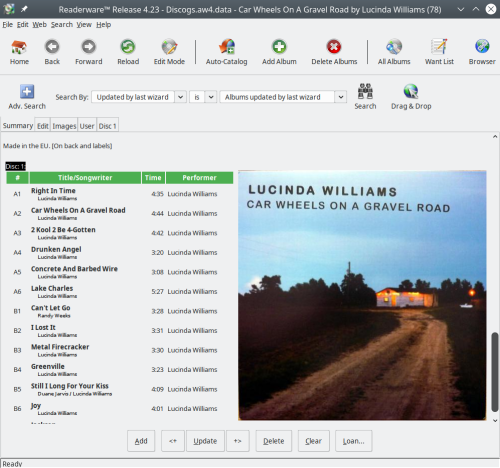Screen dimensions: 500x468
Task: Click track 'Can't Let Go'
Action: pyautogui.click(x=51, y=308)
